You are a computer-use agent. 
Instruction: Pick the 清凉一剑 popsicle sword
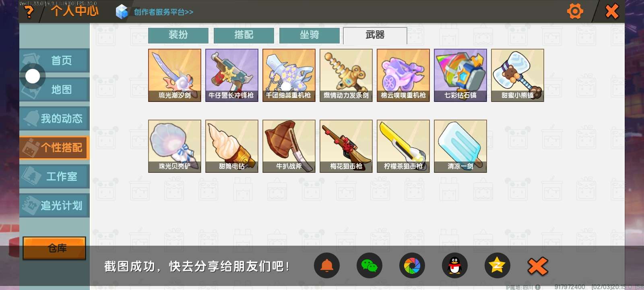pos(460,146)
